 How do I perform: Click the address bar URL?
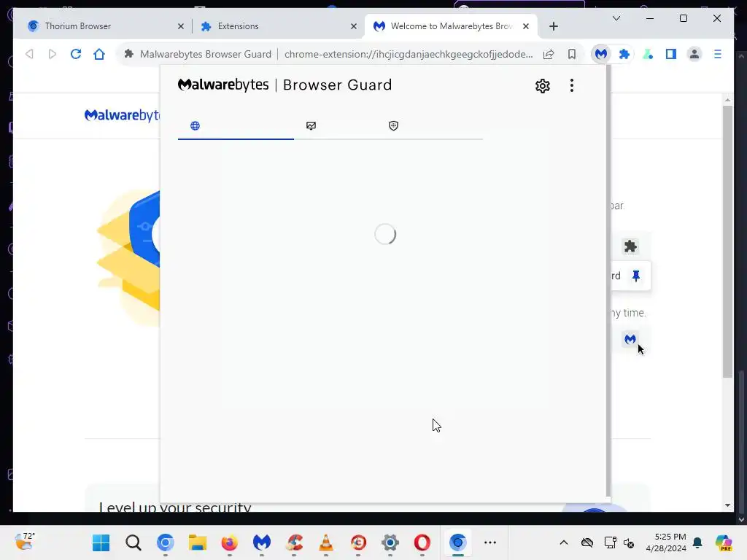pyautogui.click(x=409, y=54)
